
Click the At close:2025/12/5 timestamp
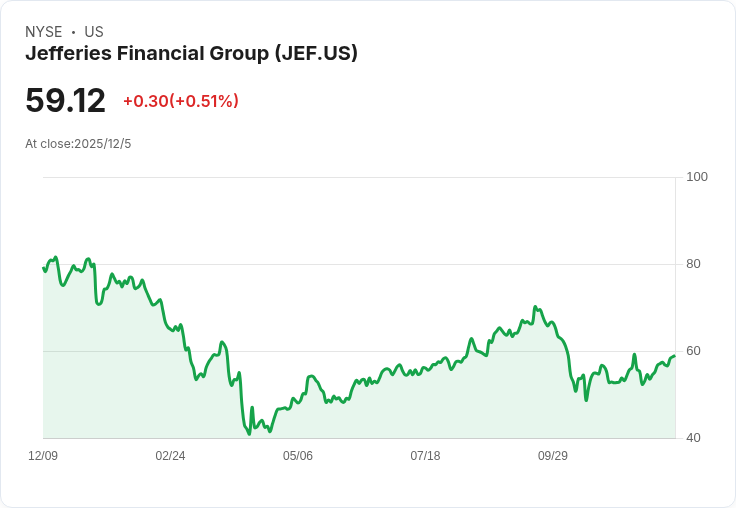click(x=78, y=143)
